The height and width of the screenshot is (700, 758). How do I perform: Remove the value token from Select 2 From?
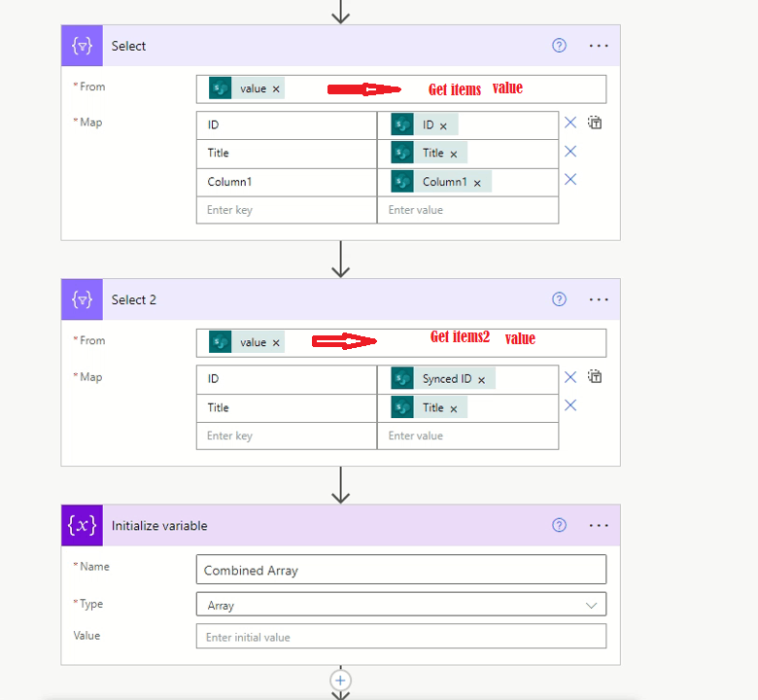276,343
